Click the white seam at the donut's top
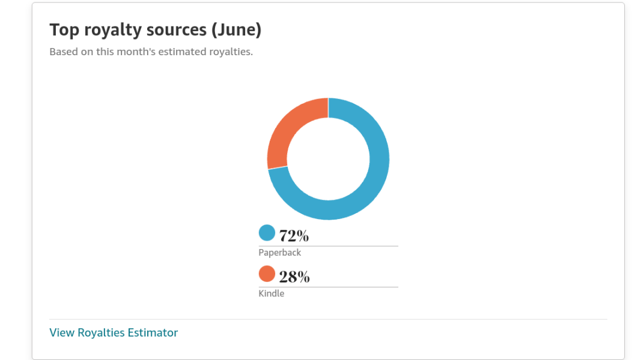This screenshot has height=360, width=644. tap(328, 107)
